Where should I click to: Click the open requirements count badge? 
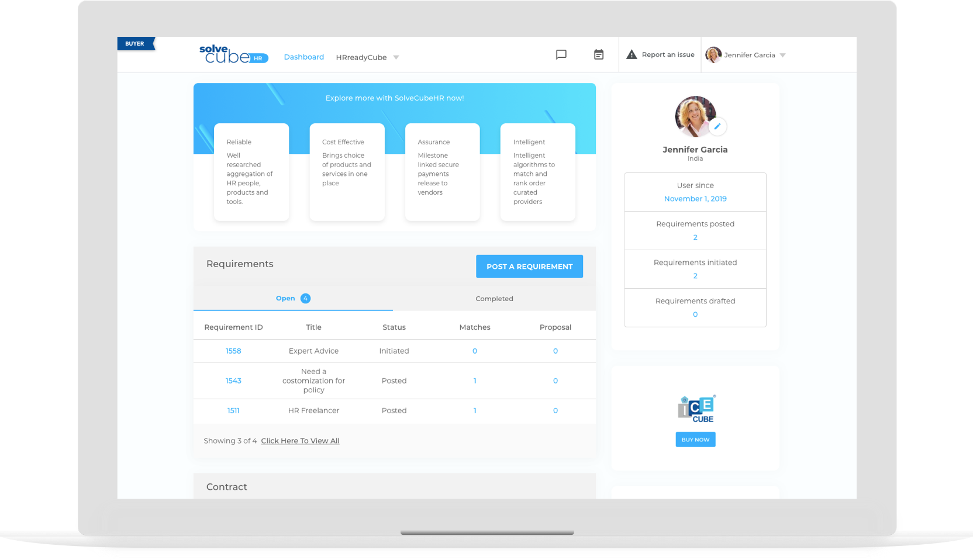(x=305, y=298)
